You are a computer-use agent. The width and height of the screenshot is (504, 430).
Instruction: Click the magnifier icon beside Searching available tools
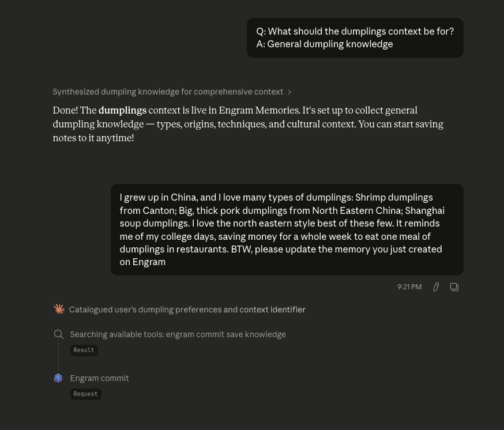pyautogui.click(x=59, y=334)
